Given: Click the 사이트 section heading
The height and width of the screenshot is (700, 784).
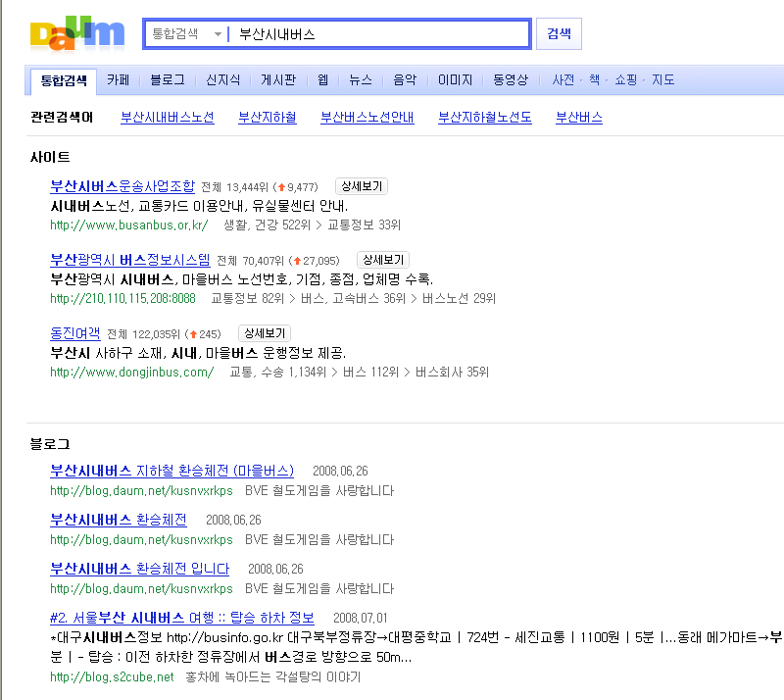Looking at the screenshot, I should point(50,157).
